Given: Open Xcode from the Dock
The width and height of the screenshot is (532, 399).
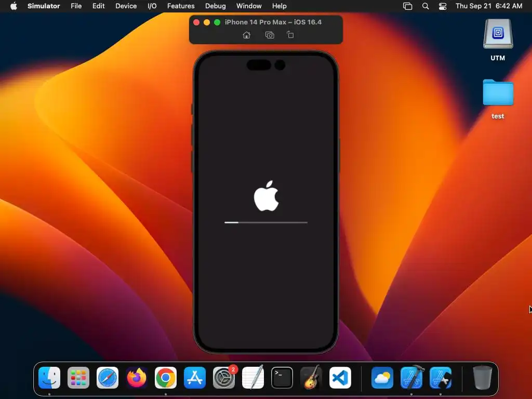Looking at the screenshot, I should (x=411, y=377).
